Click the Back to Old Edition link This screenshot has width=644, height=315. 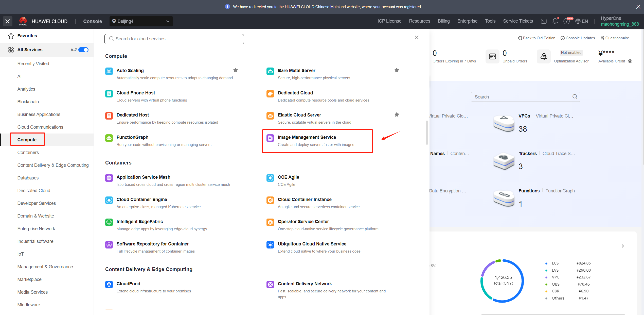(x=536, y=38)
